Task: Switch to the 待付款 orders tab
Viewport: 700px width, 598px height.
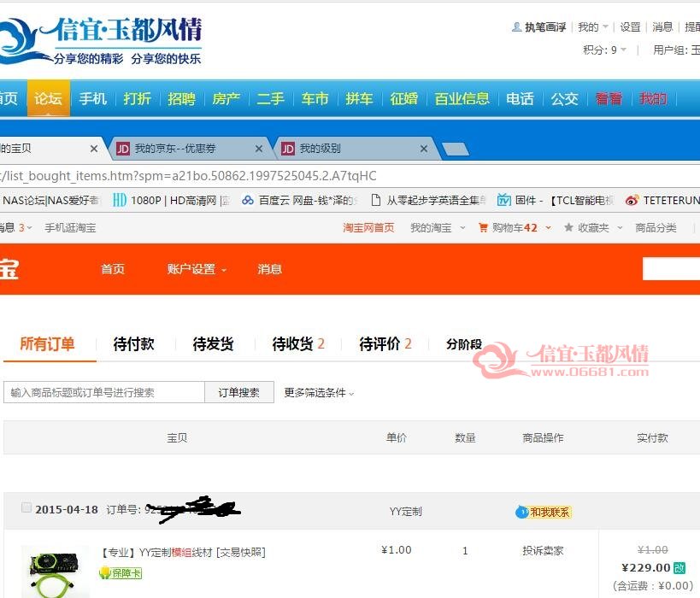Action: (x=133, y=344)
